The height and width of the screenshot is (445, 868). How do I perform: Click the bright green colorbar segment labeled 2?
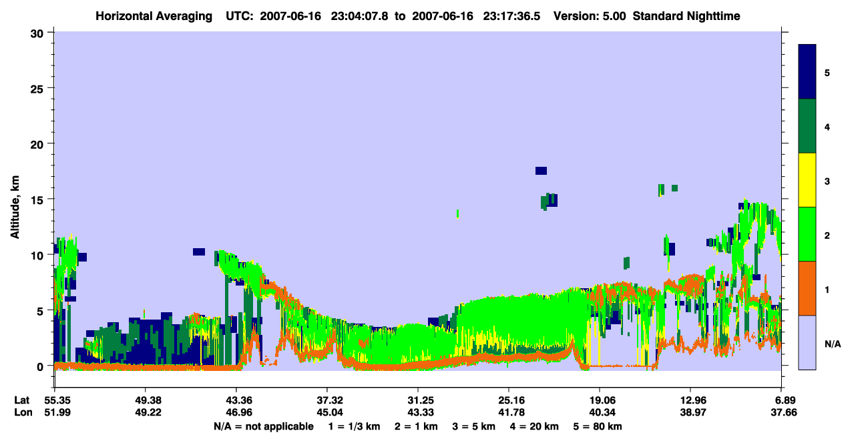click(x=807, y=234)
